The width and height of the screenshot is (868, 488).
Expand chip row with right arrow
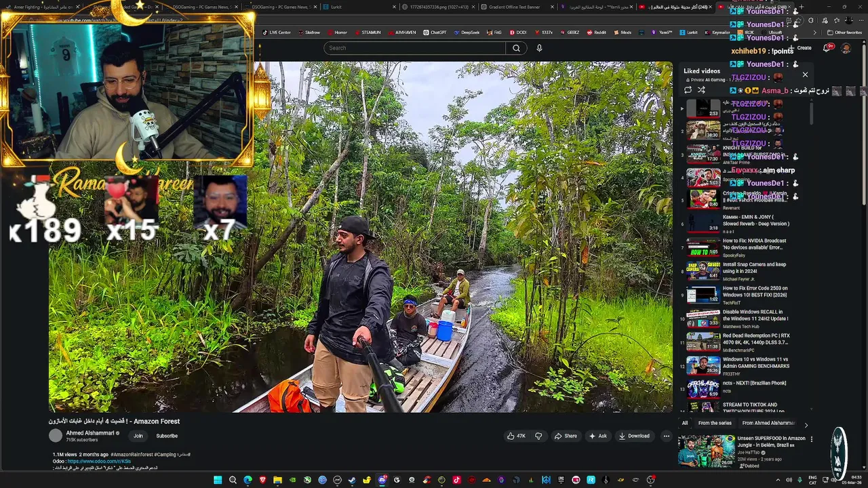pyautogui.click(x=806, y=424)
